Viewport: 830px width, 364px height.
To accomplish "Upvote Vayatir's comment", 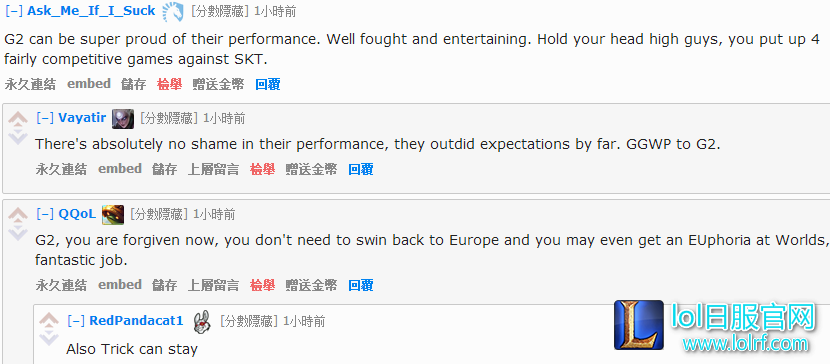I will [x=18, y=119].
